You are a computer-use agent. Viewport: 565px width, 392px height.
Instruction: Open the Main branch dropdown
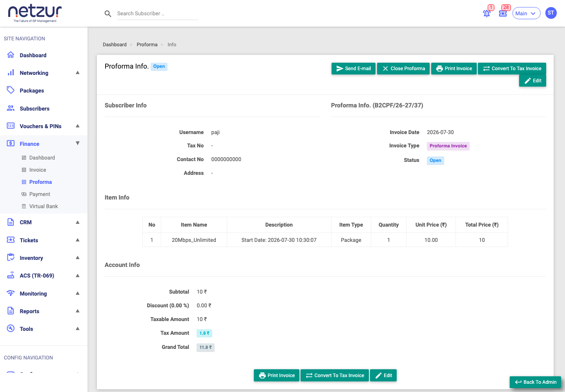526,13
